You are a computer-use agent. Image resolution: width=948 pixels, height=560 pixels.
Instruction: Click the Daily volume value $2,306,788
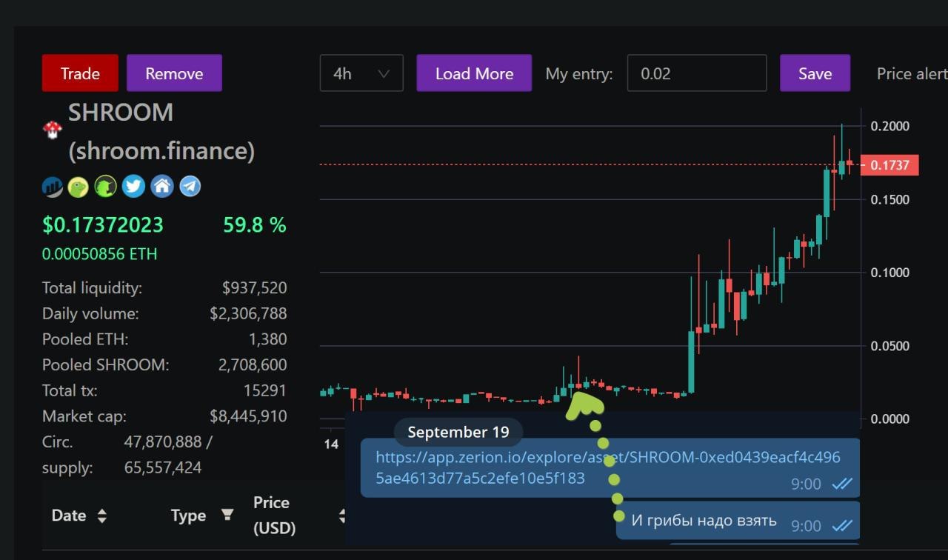tap(248, 314)
